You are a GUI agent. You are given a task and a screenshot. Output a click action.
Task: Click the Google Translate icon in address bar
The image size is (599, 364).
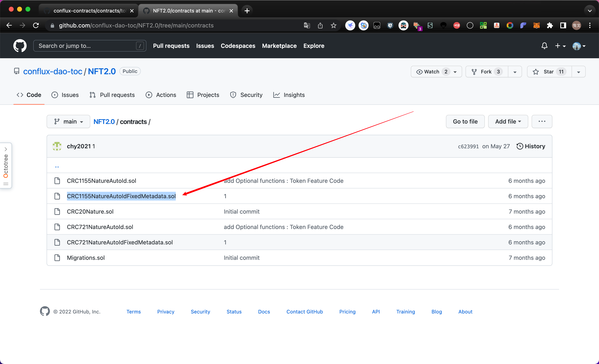[x=307, y=25]
